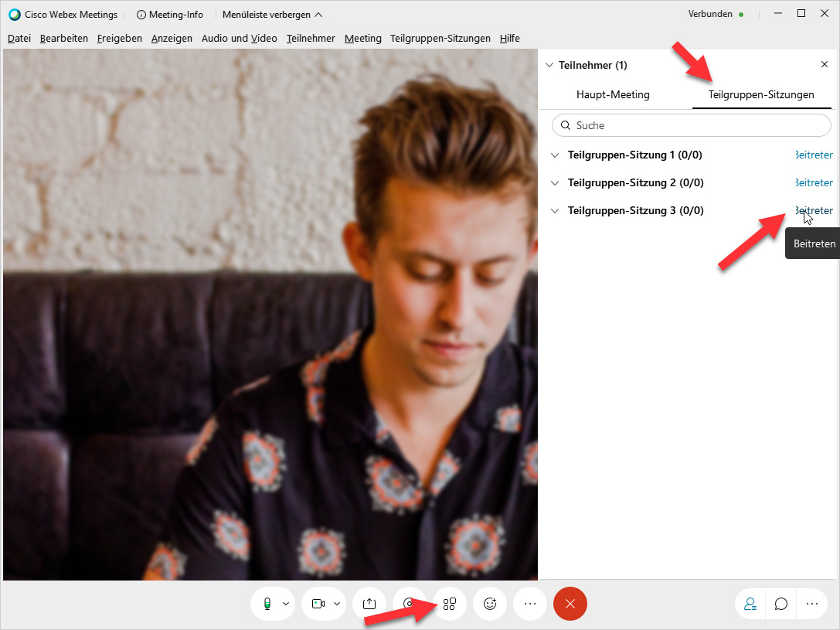Mute the microphone button
840x630 pixels.
pos(267,604)
